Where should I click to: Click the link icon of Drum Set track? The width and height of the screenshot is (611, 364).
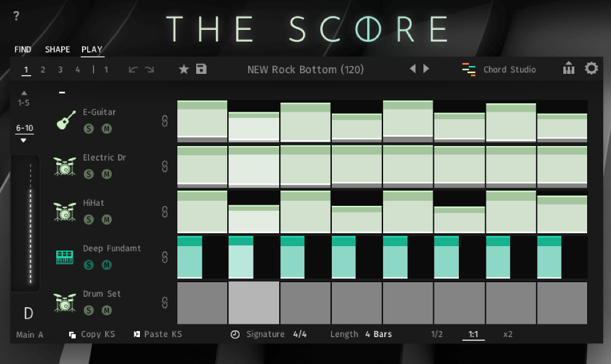(x=165, y=302)
